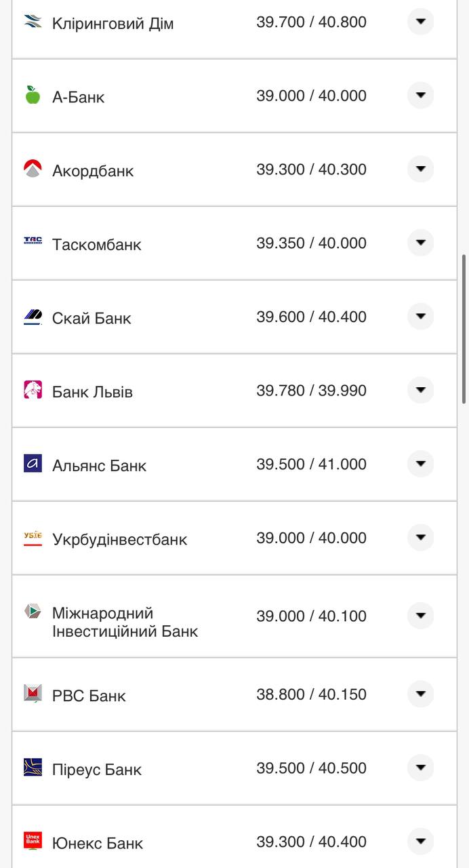469x868 pixels.
Task: Click the Таскомбанк TAC logo
Action: coord(33,241)
